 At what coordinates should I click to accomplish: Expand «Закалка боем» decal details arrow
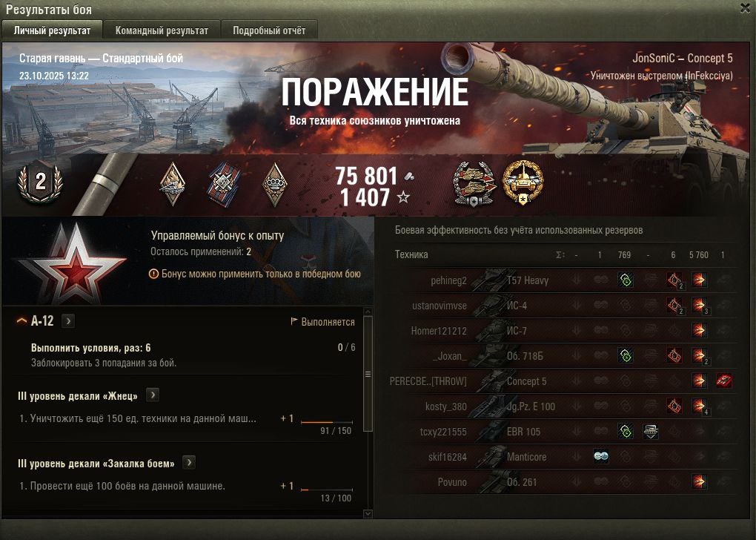[x=189, y=463]
